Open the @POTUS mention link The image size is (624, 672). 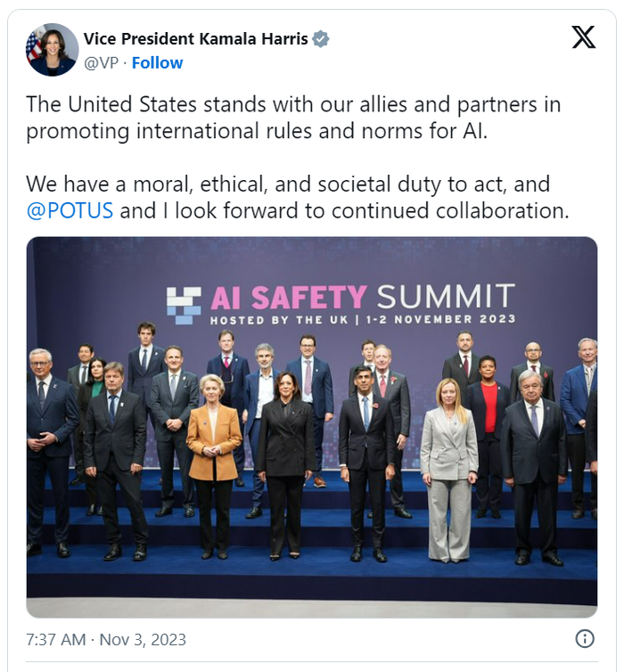point(70,211)
